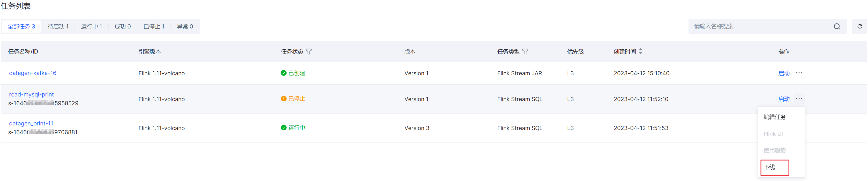Open the datagen-kafka-16 task link

pyautogui.click(x=33, y=73)
